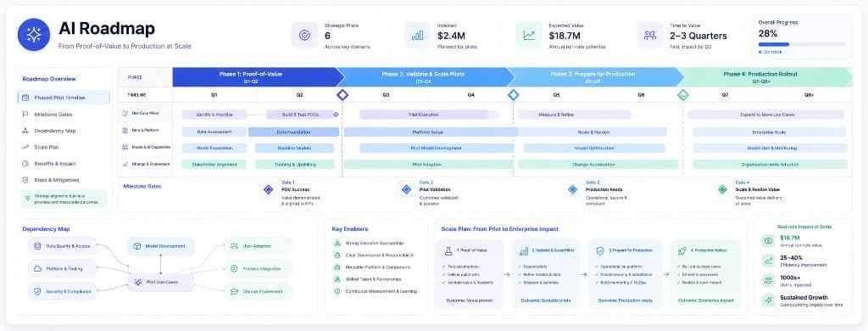Image resolution: width=868 pixels, height=331 pixels.
Task: Click the Use Case Pilots row icon
Action: (125, 114)
